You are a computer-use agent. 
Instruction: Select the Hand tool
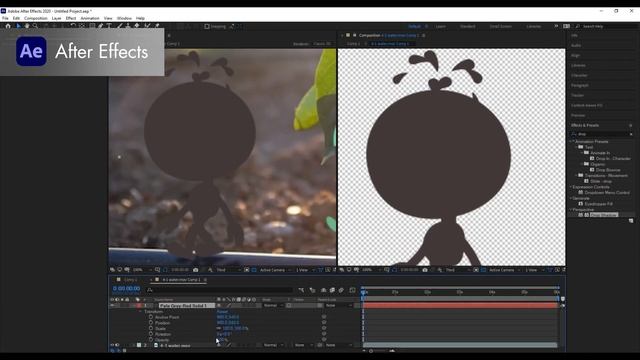click(27, 26)
